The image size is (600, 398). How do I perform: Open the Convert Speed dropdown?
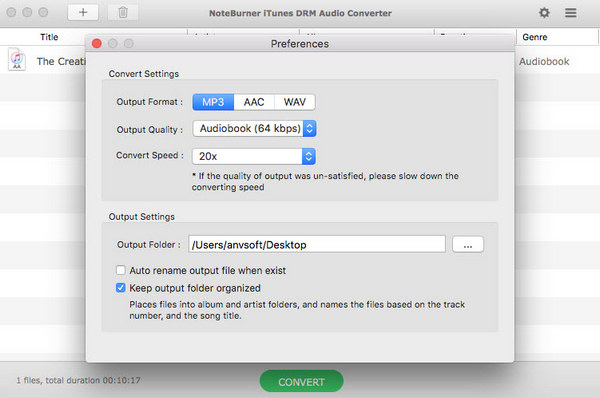pyautogui.click(x=254, y=156)
